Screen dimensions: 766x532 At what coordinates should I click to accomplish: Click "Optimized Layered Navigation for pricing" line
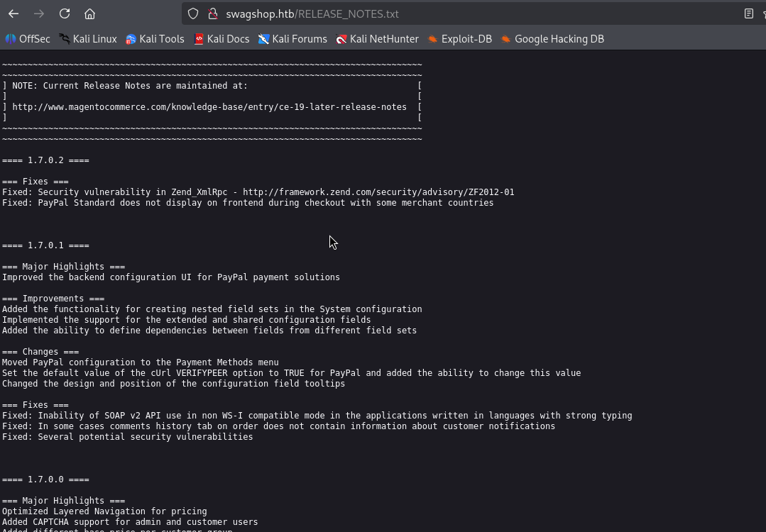point(104,511)
